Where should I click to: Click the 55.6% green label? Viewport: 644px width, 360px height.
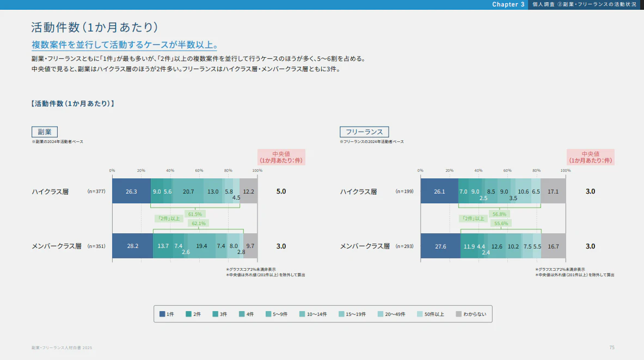(x=501, y=224)
